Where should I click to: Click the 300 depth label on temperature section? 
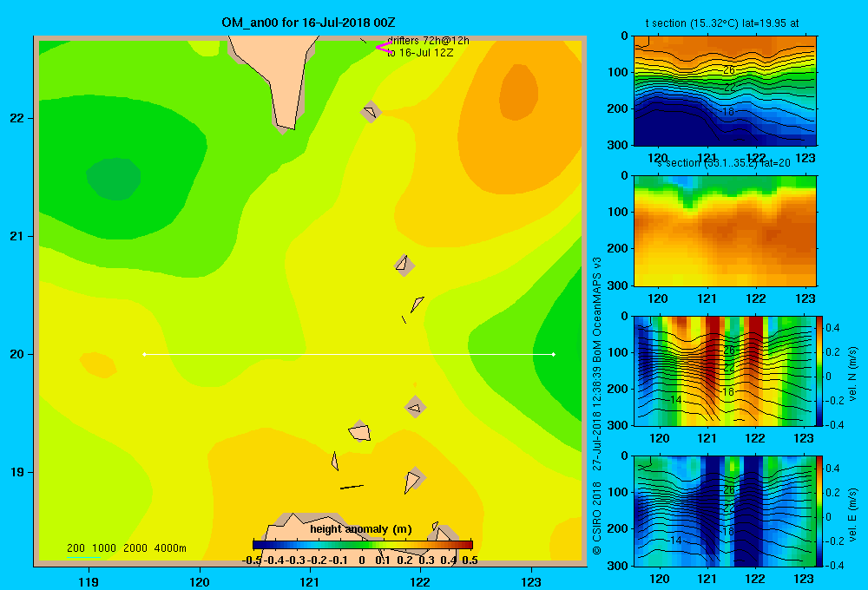[x=619, y=145]
